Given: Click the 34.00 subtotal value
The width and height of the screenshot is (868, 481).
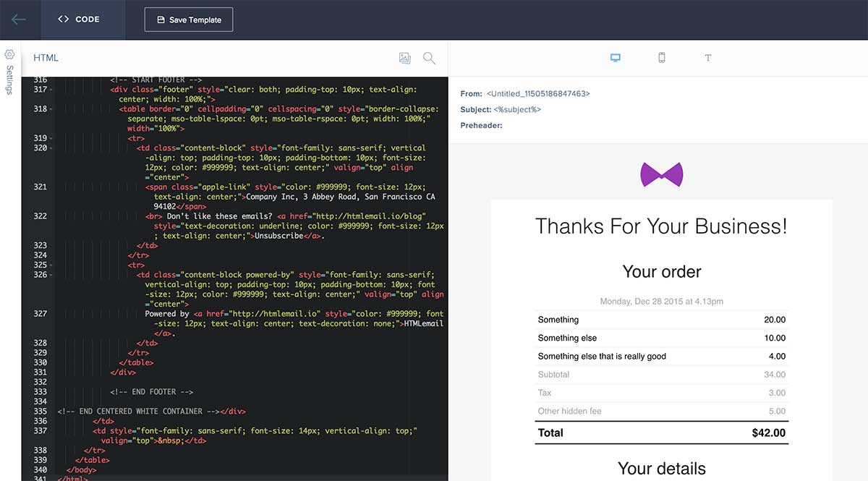Looking at the screenshot, I should (x=775, y=375).
